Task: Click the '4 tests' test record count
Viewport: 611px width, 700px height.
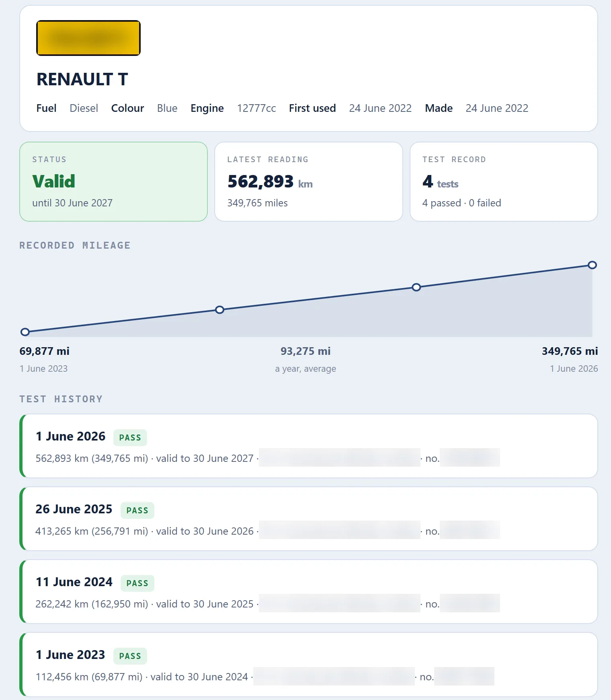Action: [440, 182]
